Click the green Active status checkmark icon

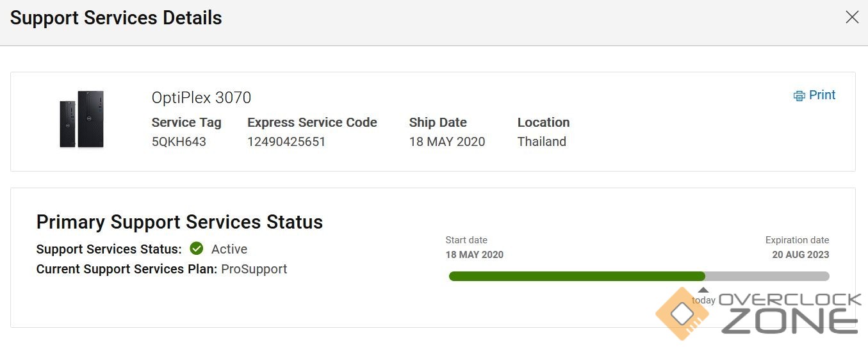tap(197, 248)
